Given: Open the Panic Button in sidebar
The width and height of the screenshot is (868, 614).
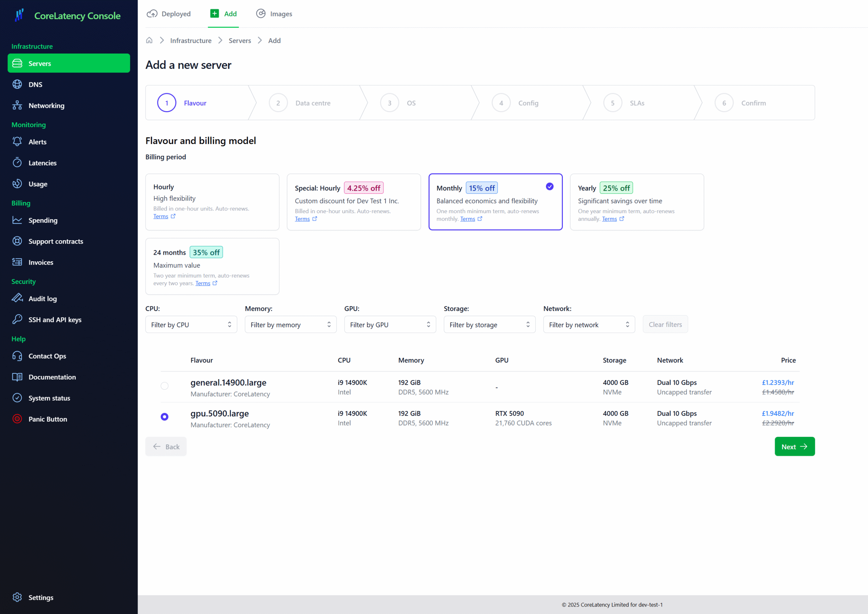Looking at the screenshot, I should 47,419.
